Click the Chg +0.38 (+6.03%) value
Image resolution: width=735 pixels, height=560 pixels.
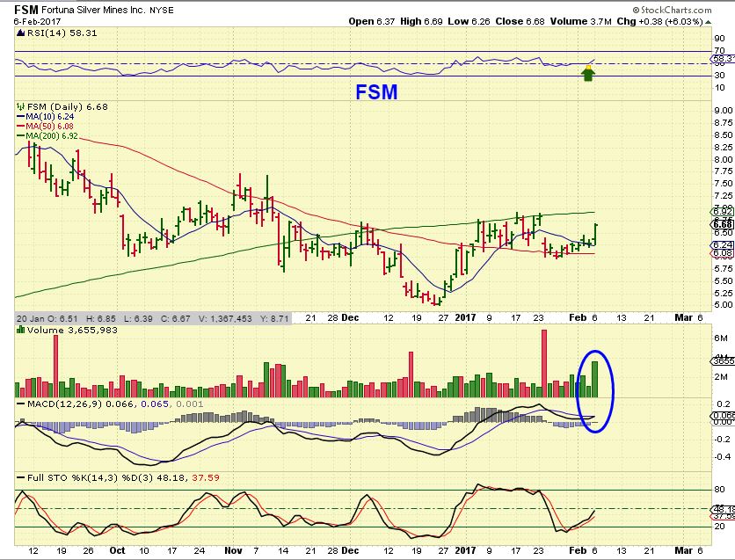coord(659,22)
